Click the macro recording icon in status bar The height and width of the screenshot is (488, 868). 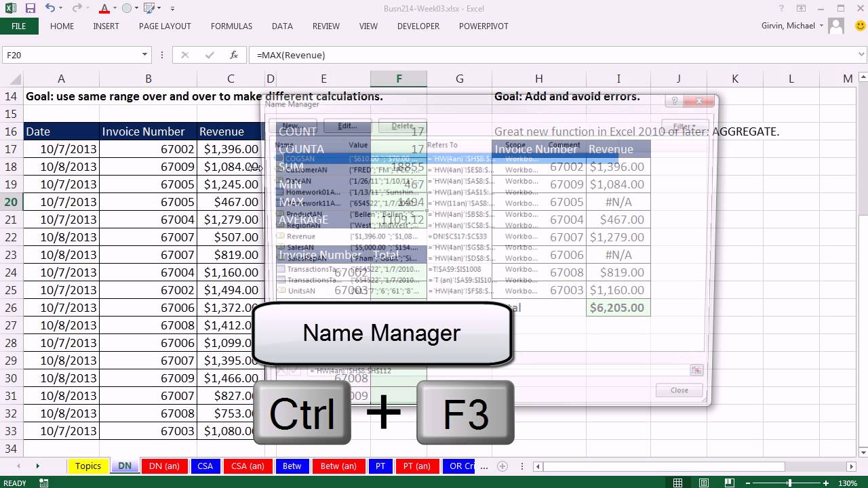tap(43, 483)
